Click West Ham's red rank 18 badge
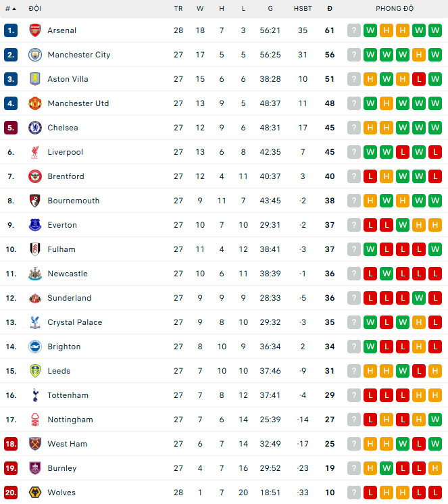Viewport: 448px width, 504px height. 10,444
